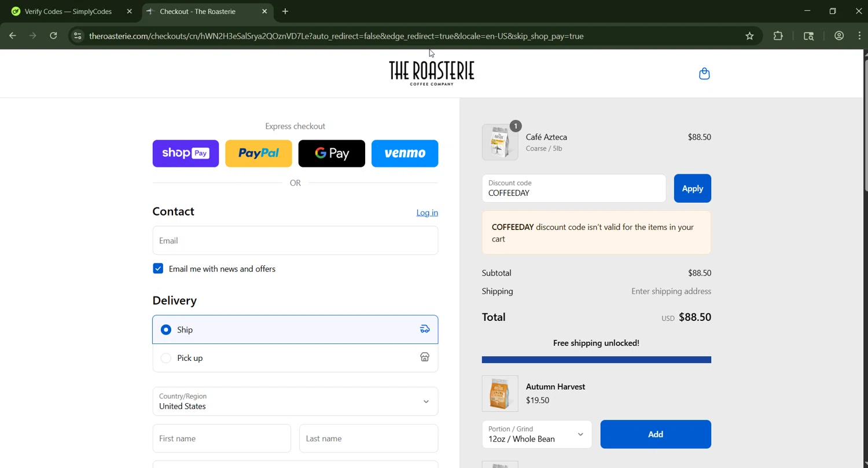
Task: Select the Pick up delivery option
Action: 295,358
